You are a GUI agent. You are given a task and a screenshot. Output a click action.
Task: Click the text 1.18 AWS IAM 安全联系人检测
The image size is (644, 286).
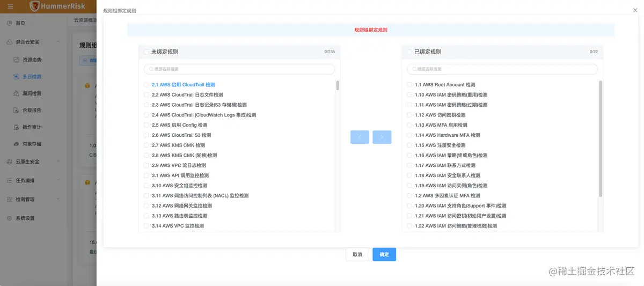tap(448, 175)
